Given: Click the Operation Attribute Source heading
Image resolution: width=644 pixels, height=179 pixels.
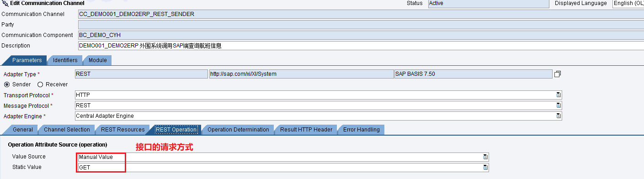Looking at the screenshot, I should 58,145.
